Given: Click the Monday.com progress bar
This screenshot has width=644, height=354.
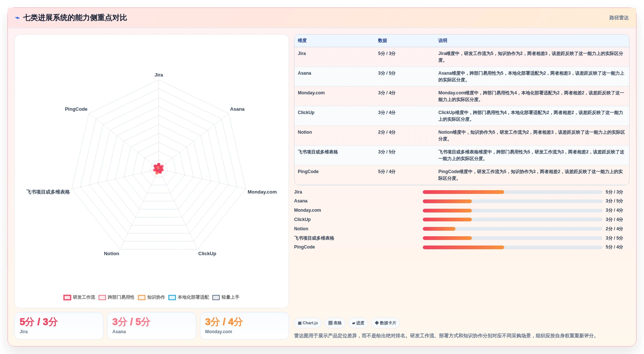Looking at the screenshot, I should point(512,211).
